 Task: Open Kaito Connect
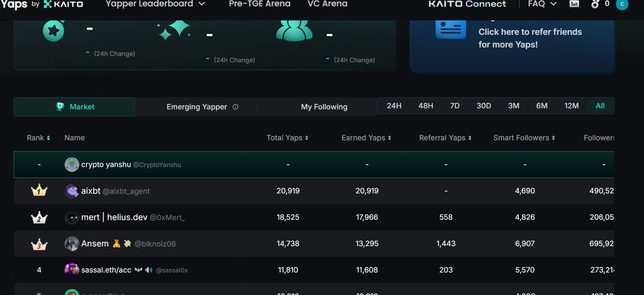pos(467,4)
